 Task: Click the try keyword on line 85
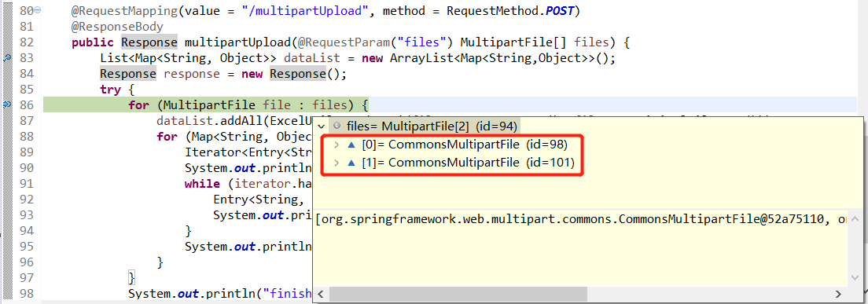pos(110,89)
